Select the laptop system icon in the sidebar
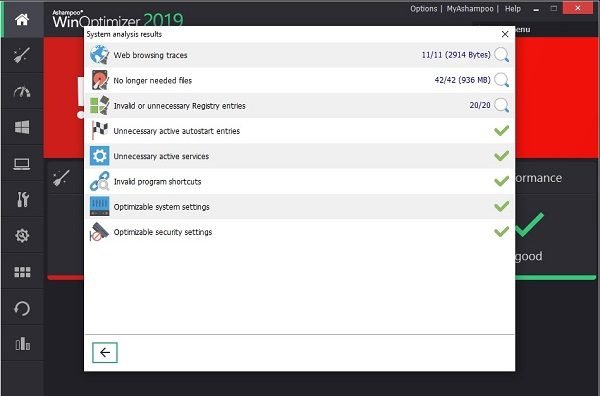Image resolution: width=600 pixels, height=396 pixels. click(x=22, y=164)
